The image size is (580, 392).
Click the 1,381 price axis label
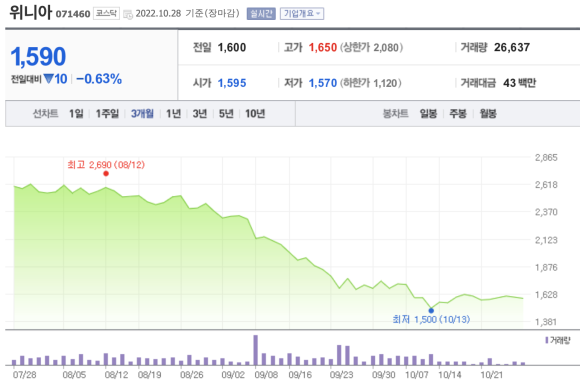pos(546,322)
